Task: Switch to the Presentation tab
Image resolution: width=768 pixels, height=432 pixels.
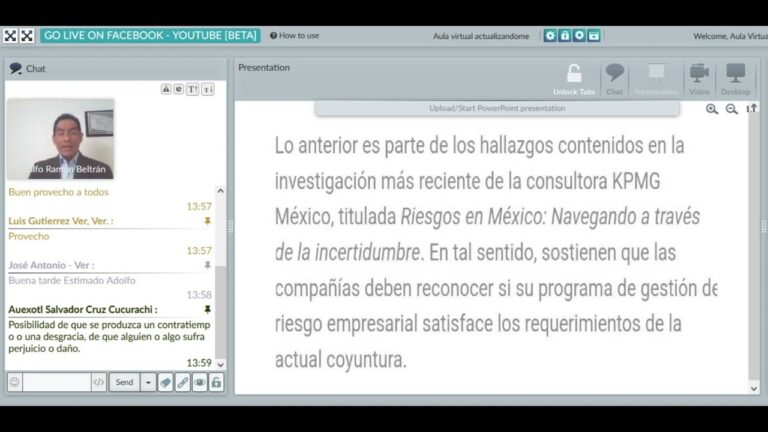Action: [656, 79]
